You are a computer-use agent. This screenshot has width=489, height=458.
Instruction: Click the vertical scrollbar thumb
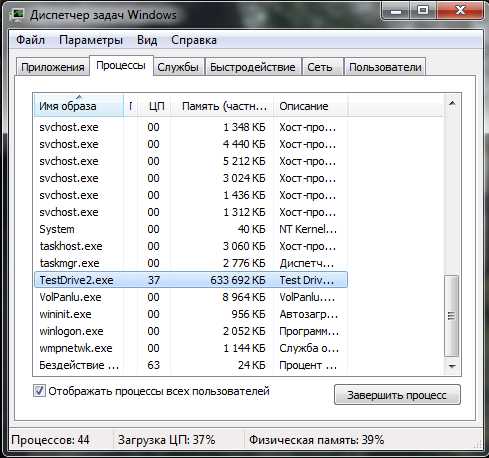[452, 315]
